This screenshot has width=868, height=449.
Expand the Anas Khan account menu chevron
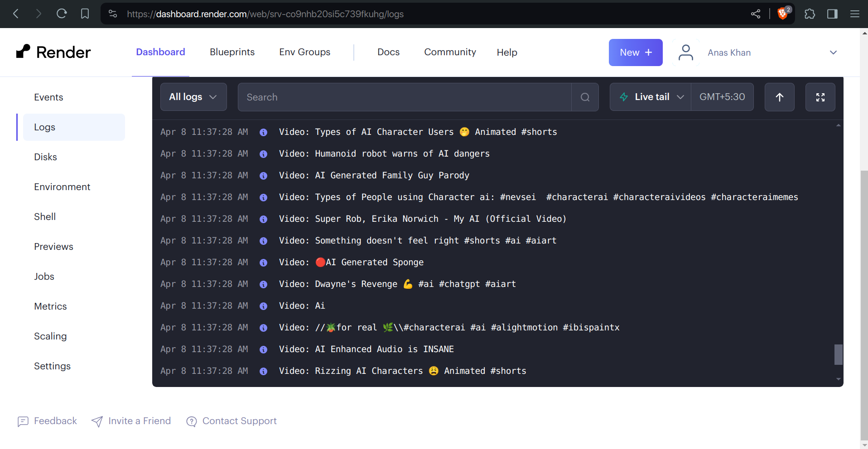pos(833,53)
